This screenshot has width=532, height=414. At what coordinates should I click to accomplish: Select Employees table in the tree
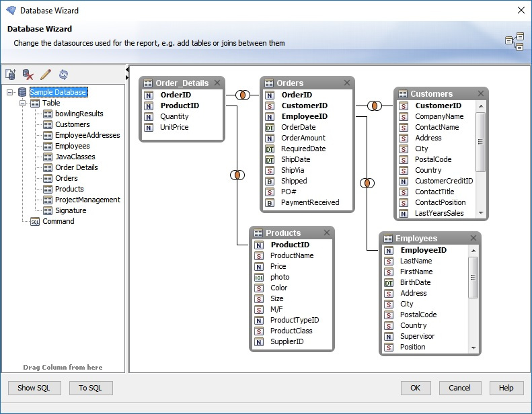[x=72, y=146]
